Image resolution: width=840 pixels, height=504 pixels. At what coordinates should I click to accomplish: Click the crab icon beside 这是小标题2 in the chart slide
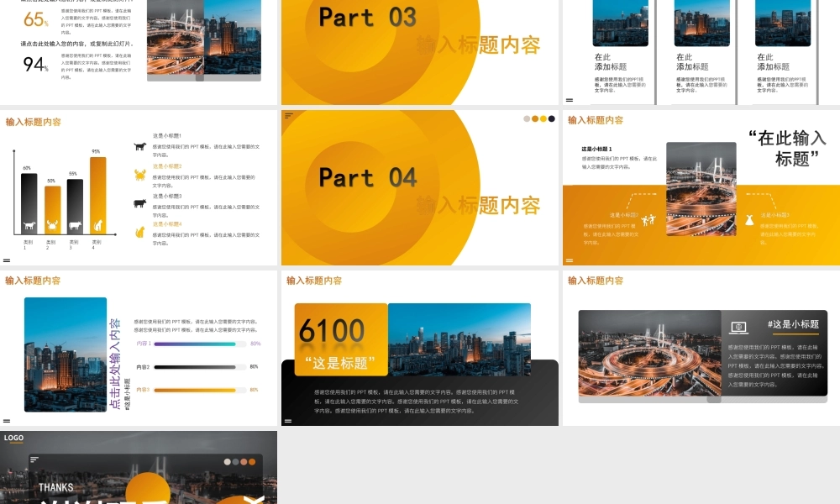tap(139, 175)
